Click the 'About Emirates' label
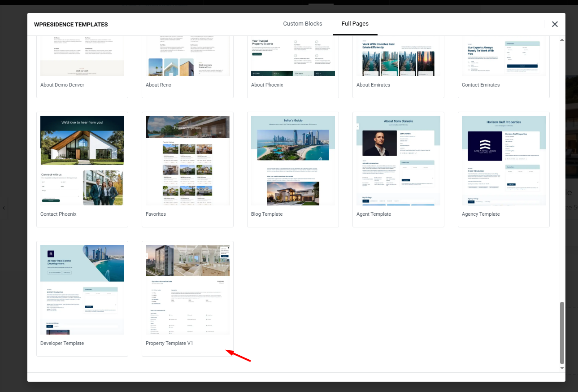 pyautogui.click(x=373, y=85)
